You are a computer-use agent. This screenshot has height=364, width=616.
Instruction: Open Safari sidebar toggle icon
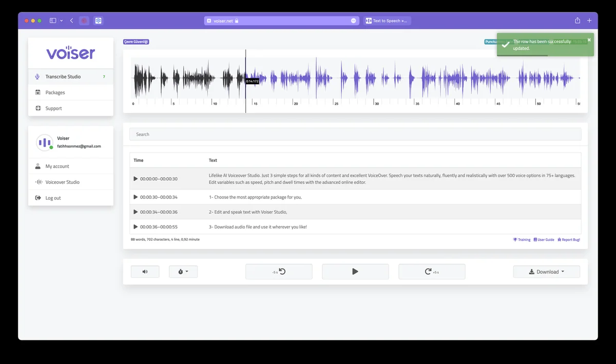click(x=53, y=21)
